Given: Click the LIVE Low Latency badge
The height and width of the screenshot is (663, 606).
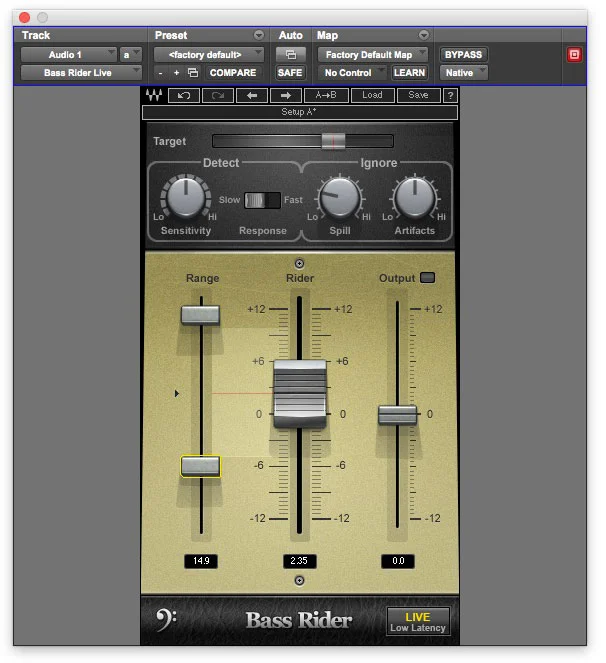Looking at the screenshot, I should (418, 622).
